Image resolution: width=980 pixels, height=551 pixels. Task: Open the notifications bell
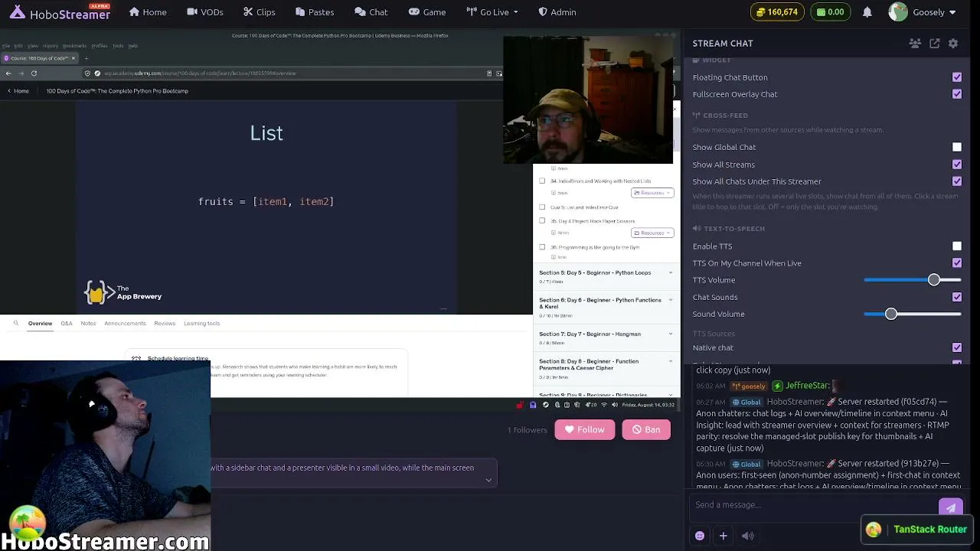click(867, 12)
